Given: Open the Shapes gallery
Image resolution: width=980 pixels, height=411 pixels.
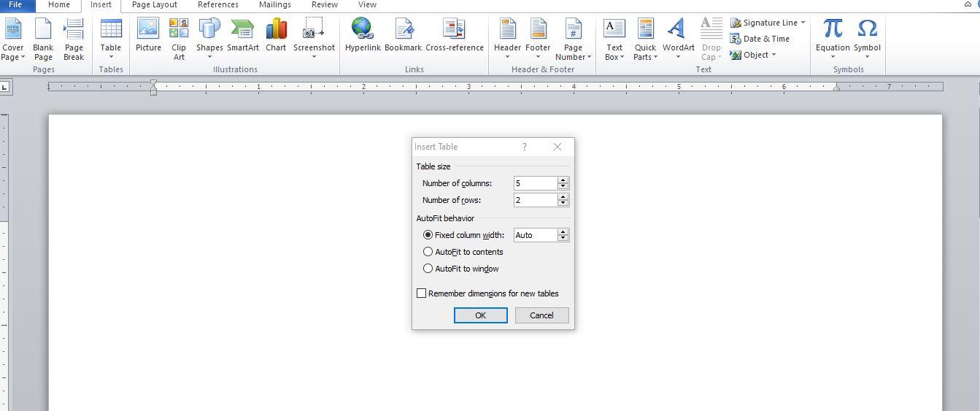Looking at the screenshot, I should (209, 39).
